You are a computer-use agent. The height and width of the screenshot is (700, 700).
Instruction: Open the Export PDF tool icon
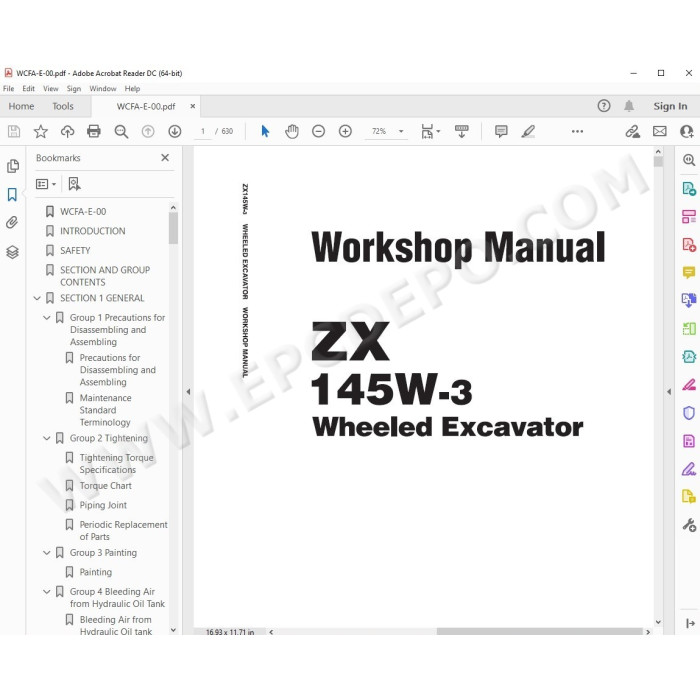689,188
